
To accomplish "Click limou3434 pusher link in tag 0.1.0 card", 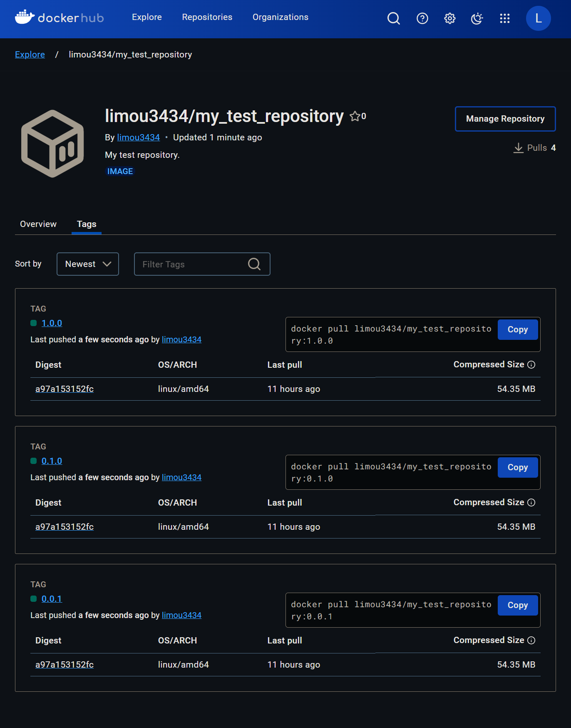I will (x=181, y=477).
